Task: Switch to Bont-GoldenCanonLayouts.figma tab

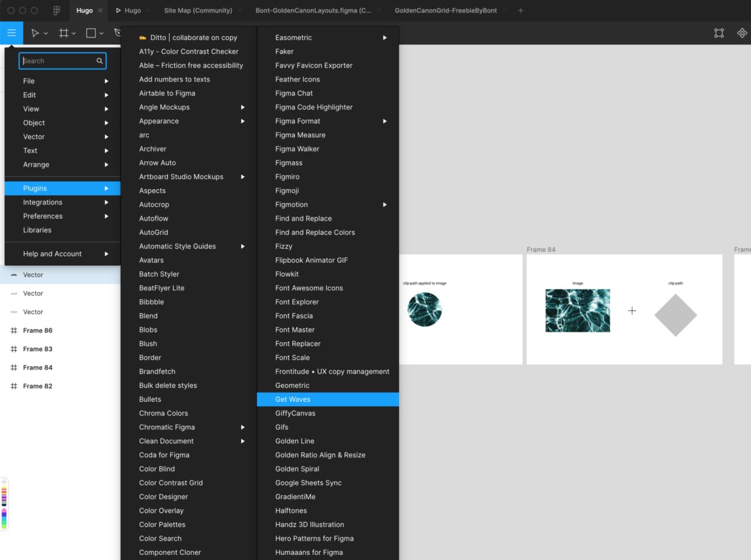Action: pyautogui.click(x=313, y=11)
